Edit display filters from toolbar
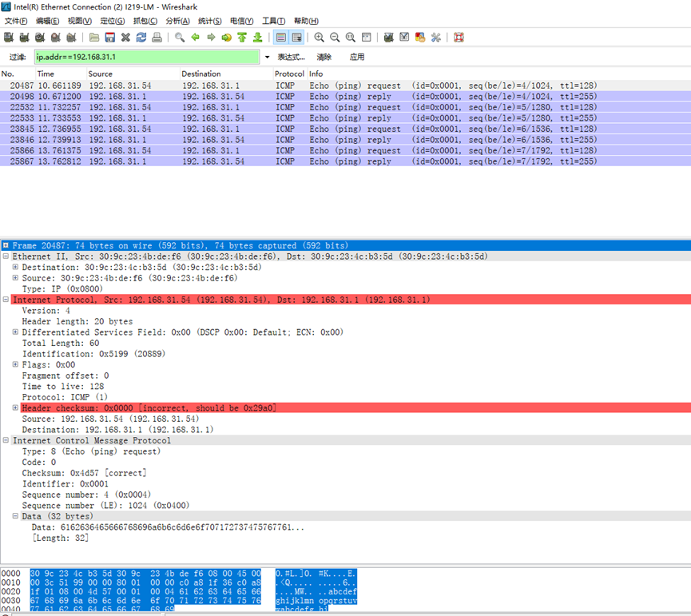The height and width of the screenshot is (616, 691). 404,38
